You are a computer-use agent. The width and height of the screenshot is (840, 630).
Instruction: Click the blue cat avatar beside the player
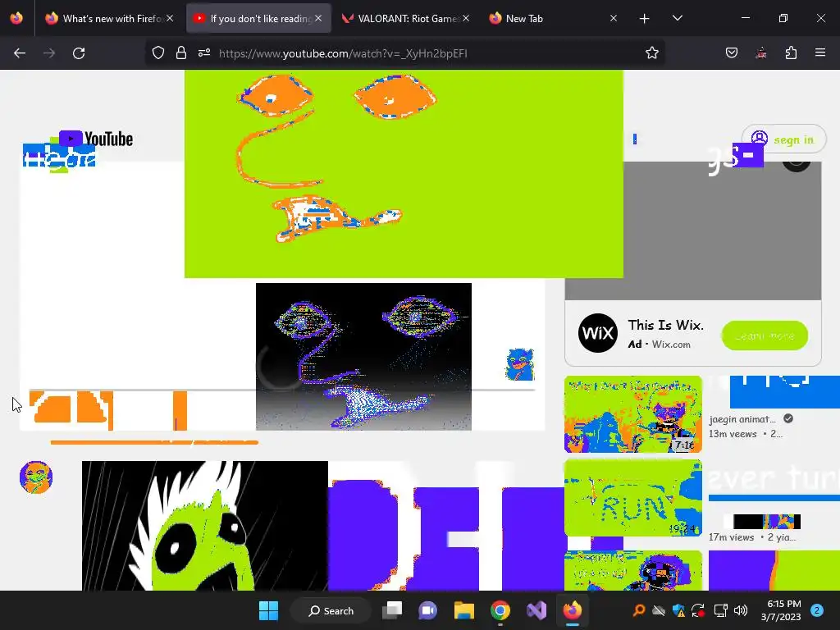coord(519,364)
